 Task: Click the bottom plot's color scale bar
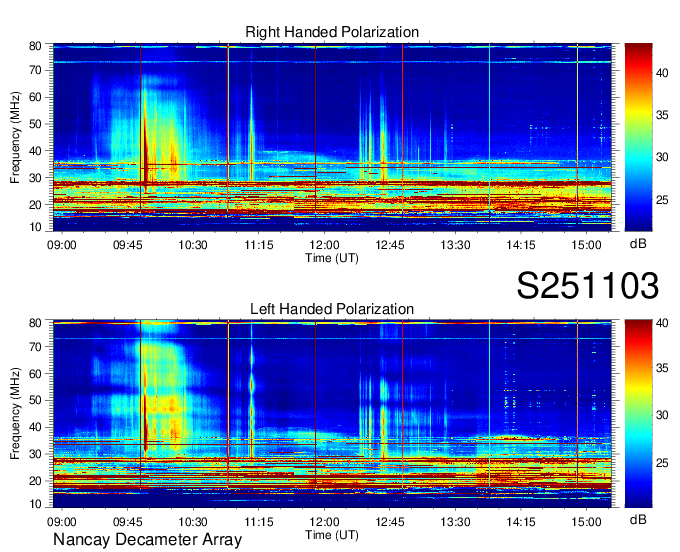click(638, 413)
